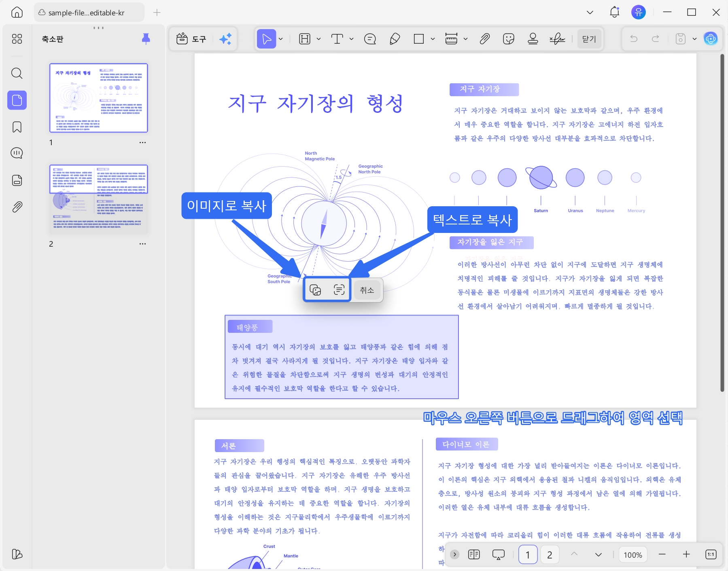Screen dimensions: 728x571
Task: Open the search panel in sidebar
Action: pyautogui.click(x=17, y=73)
